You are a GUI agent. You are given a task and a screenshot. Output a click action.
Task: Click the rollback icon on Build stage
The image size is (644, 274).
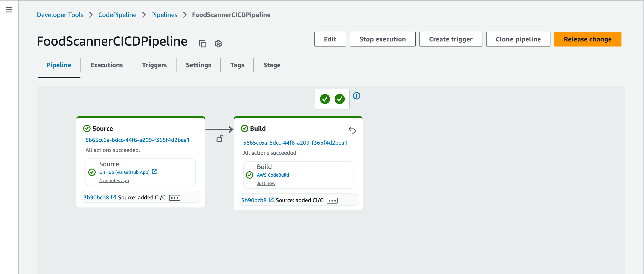(x=352, y=130)
